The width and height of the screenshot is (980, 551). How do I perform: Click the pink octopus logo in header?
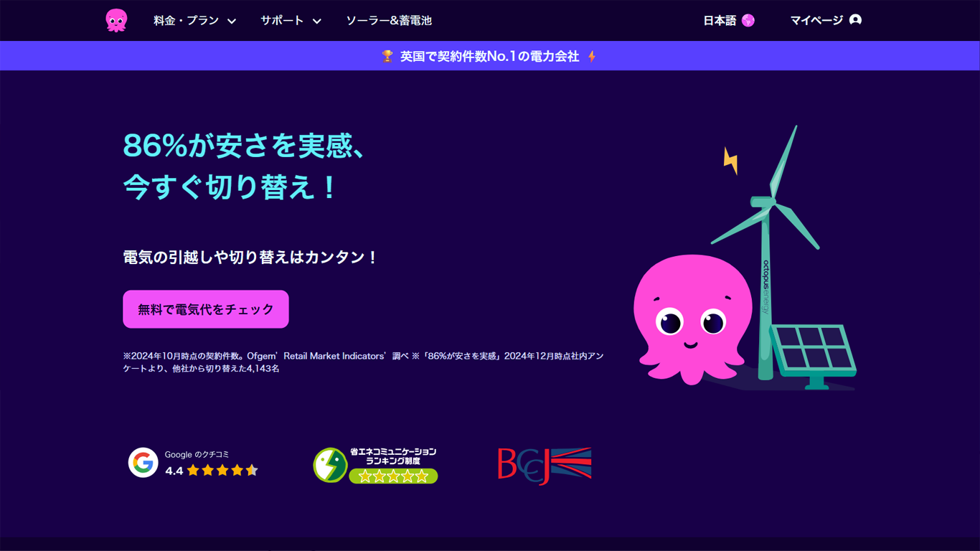pos(116,21)
